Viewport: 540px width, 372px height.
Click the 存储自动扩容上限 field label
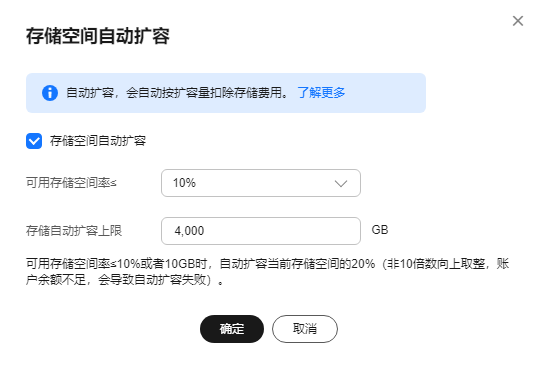point(74,230)
